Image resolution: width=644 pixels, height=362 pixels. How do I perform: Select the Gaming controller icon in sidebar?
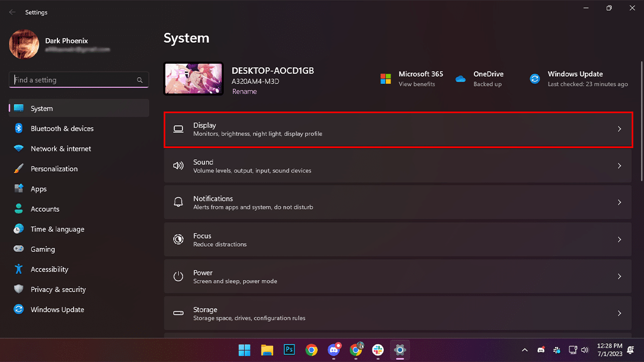point(19,249)
